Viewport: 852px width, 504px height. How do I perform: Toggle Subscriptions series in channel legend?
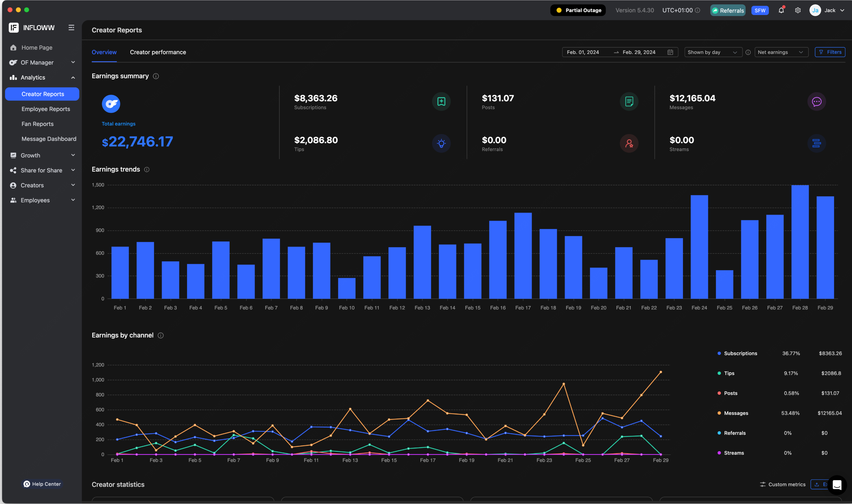pos(740,353)
